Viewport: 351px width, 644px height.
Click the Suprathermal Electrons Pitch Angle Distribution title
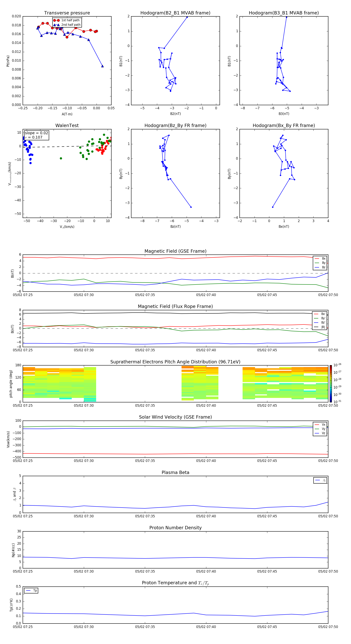[x=175, y=362]
